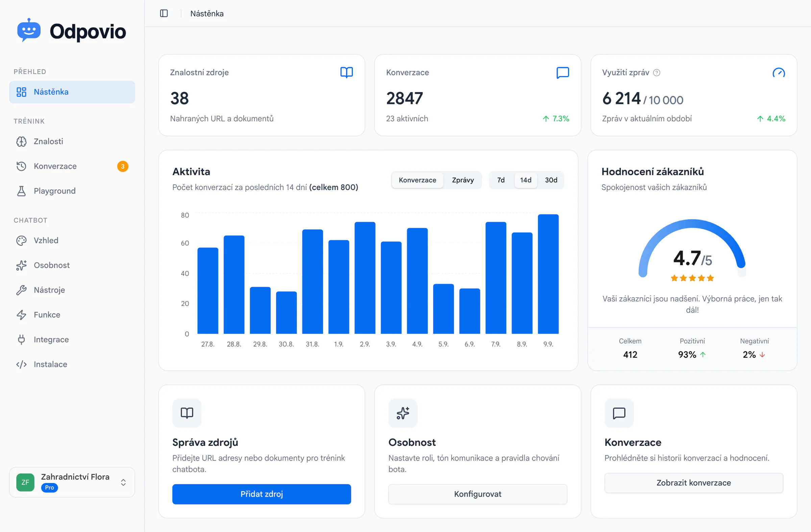Click the green ZF avatar
This screenshot has height=532, width=811.
coord(25,482)
